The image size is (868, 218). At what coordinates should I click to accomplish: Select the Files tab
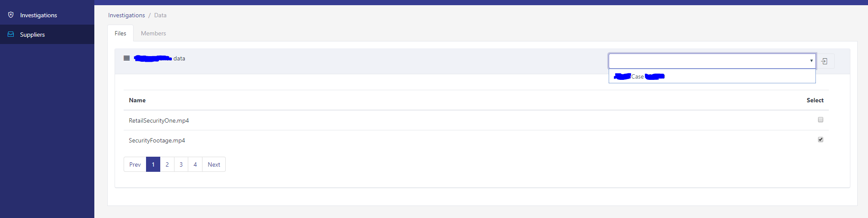pos(121,33)
